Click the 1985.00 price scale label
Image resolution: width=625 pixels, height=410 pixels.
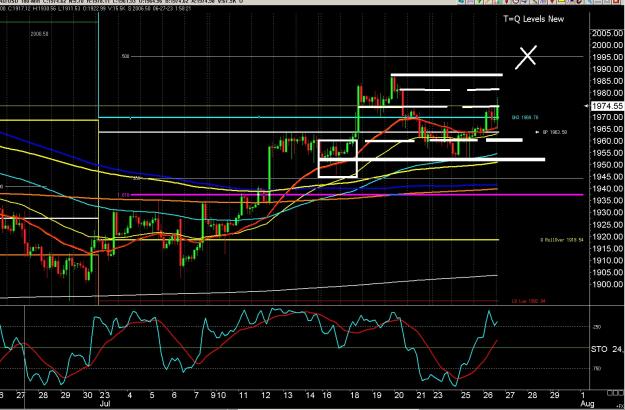(607, 81)
